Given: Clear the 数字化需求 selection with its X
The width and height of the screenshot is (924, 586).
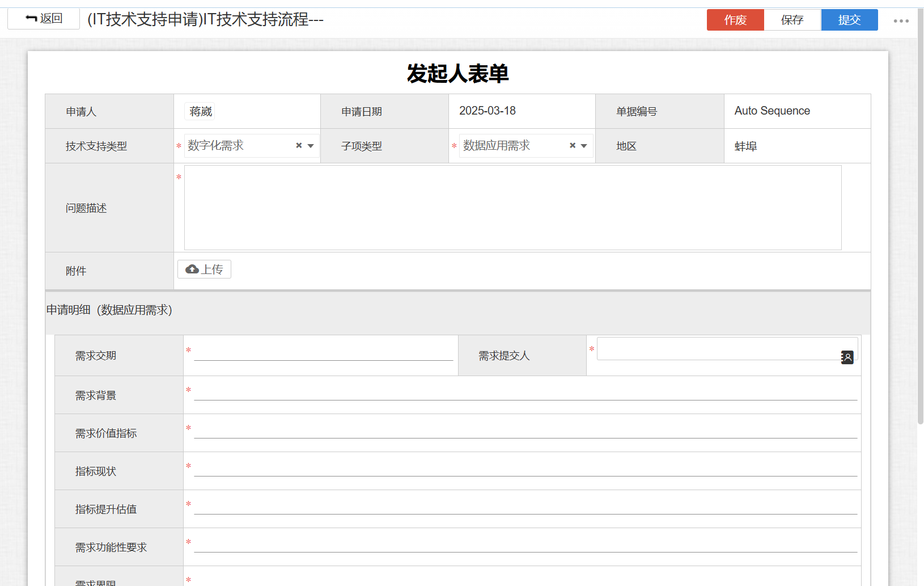Looking at the screenshot, I should tap(299, 146).
